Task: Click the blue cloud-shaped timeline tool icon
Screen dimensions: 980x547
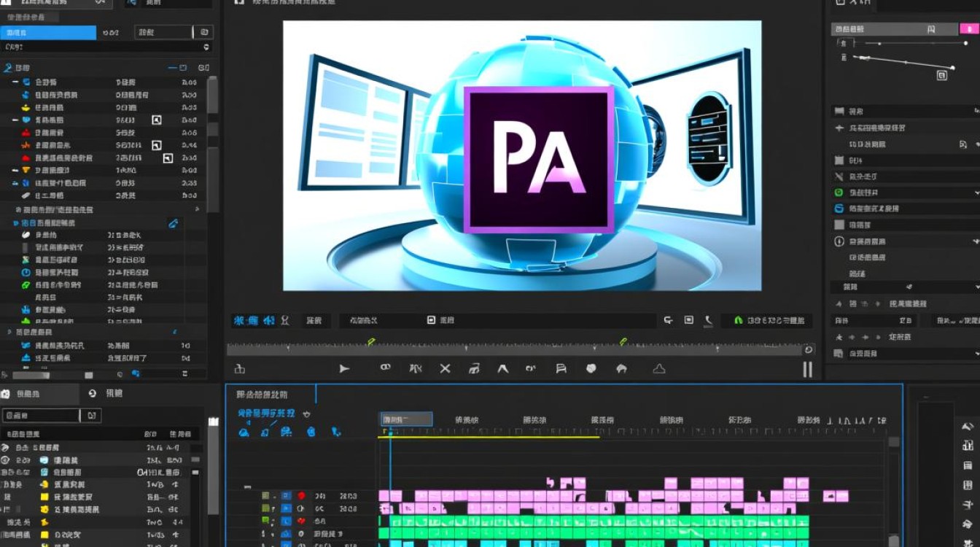Action: pyautogui.click(x=244, y=432)
